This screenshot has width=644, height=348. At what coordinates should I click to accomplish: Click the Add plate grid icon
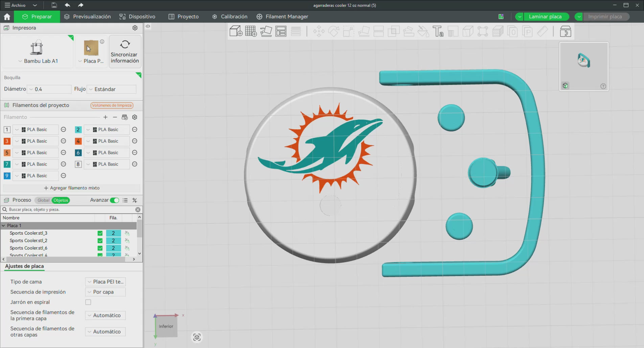coord(251,31)
